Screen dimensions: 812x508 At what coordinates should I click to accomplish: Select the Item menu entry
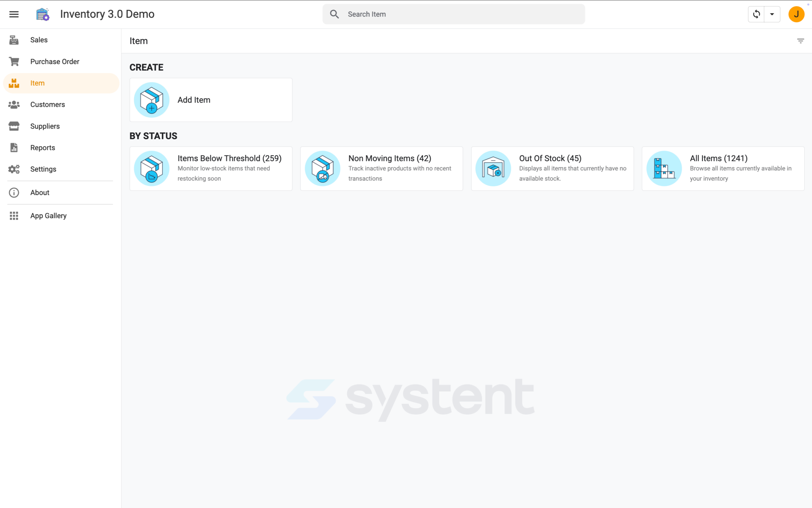click(x=61, y=83)
